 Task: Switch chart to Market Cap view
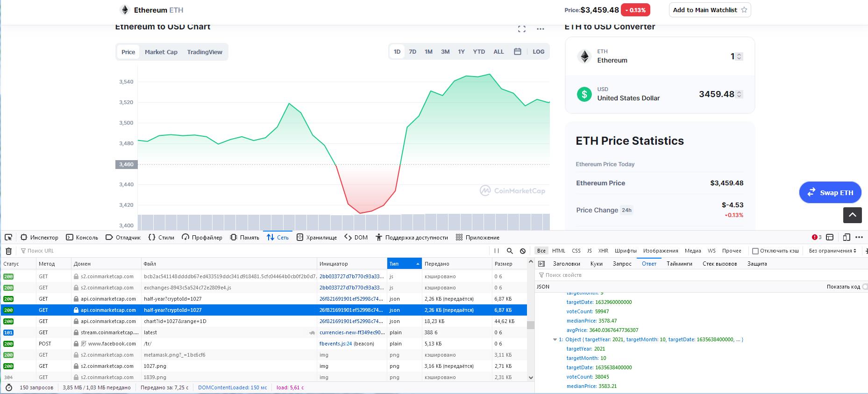(x=161, y=52)
